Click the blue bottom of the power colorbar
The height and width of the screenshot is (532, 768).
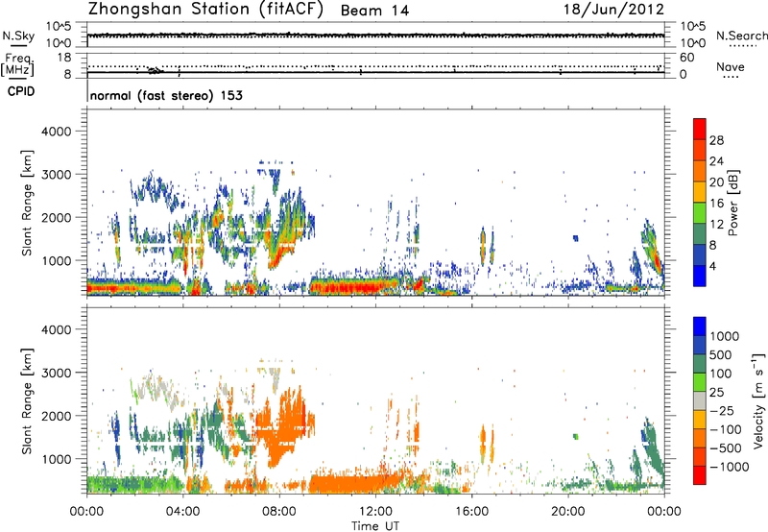700,276
